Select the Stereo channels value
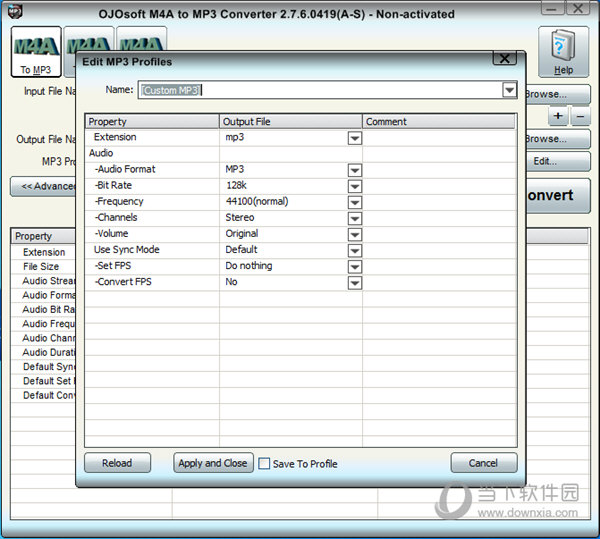 point(240,218)
